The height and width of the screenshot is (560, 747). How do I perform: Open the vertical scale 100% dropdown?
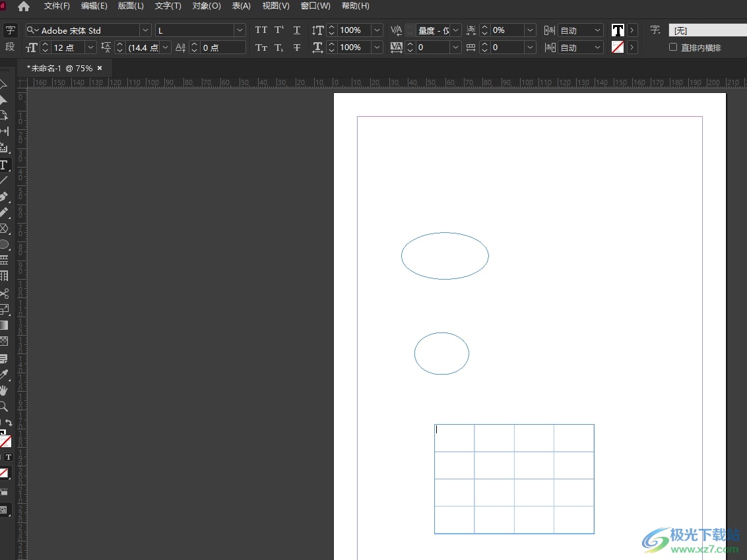pos(377,30)
